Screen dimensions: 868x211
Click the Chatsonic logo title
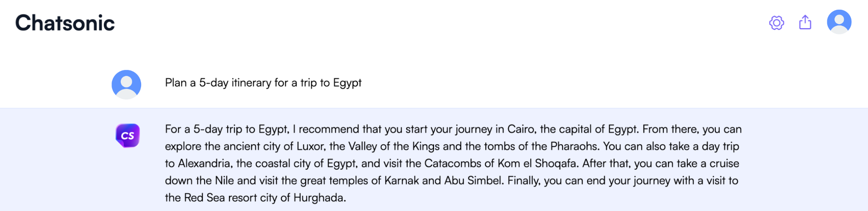(x=65, y=23)
